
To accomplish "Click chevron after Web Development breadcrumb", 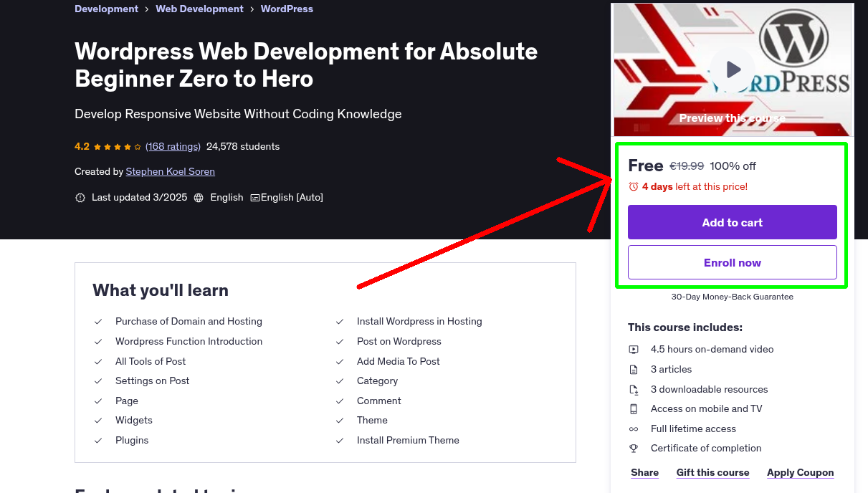I will click(x=252, y=9).
